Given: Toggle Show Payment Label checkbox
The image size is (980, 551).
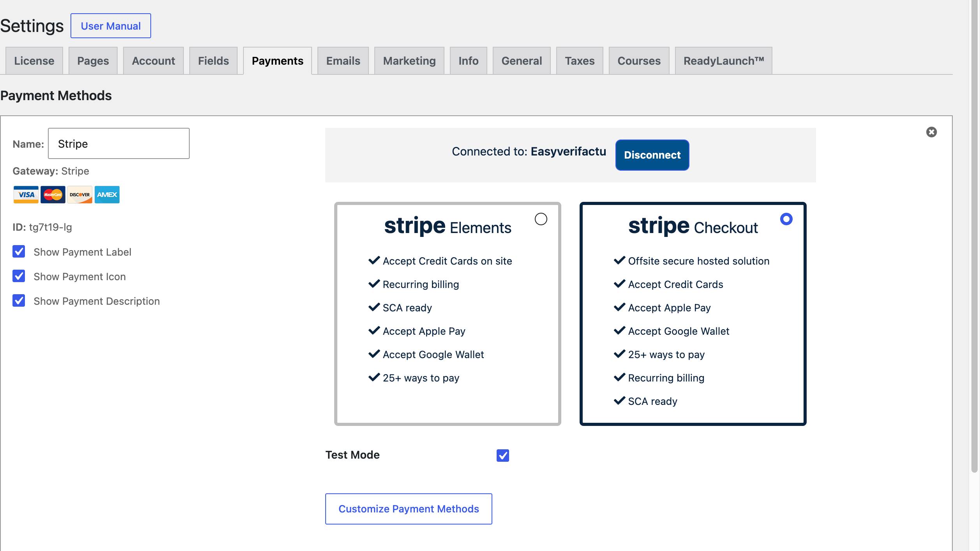Looking at the screenshot, I should [19, 252].
